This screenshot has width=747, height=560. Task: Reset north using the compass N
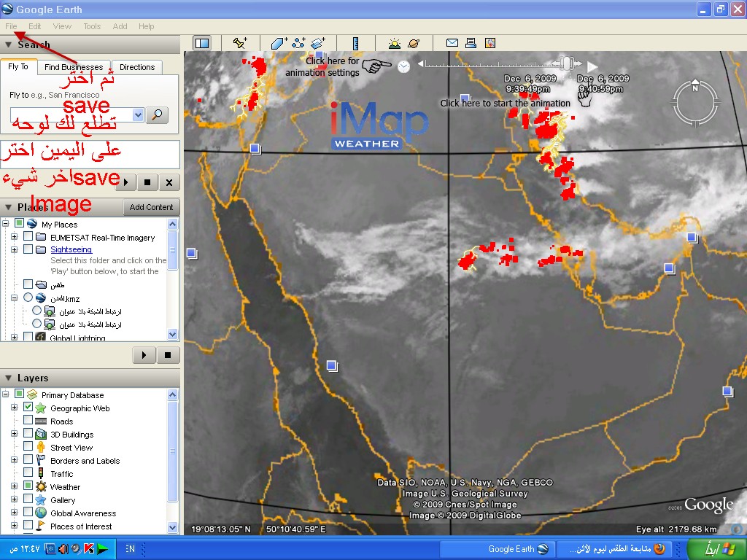click(x=695, y=87)
